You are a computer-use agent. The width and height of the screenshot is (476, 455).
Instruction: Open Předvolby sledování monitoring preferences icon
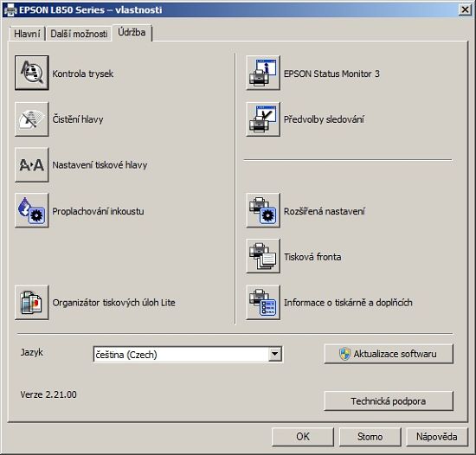click(x=263, y=119)
